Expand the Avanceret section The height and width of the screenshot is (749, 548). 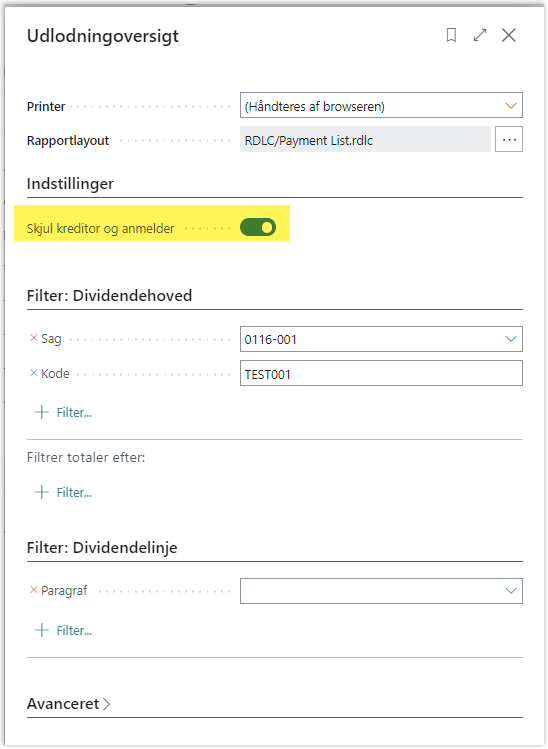click(68, 704)
